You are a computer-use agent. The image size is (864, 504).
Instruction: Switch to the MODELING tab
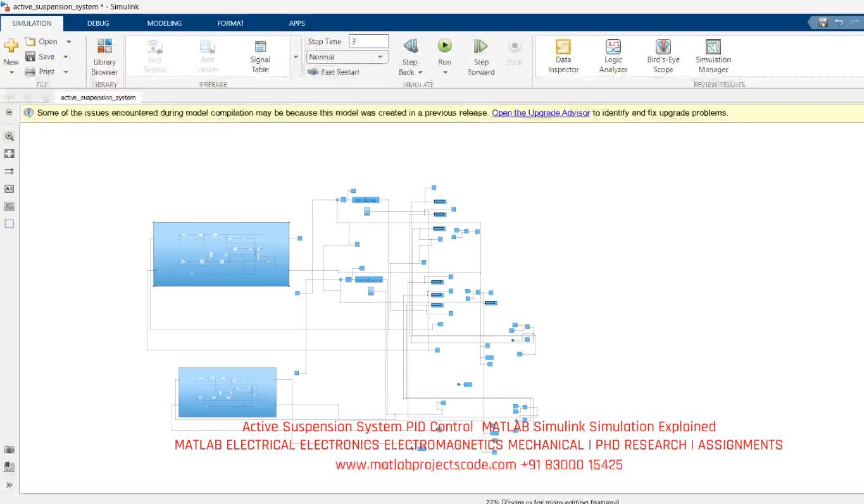[x=165, y=23]
